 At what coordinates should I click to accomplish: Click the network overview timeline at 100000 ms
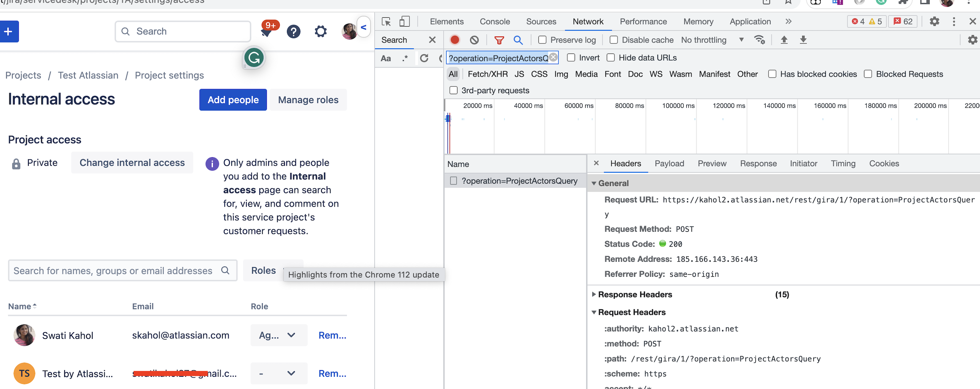(x=678, y=106)
